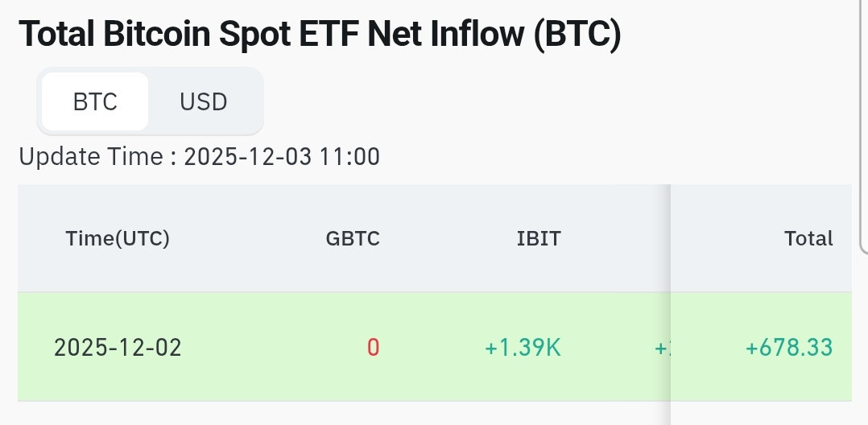Click the Total +678.33 value
This screenshot has height=425, width=868.
[x=789, y=348]
